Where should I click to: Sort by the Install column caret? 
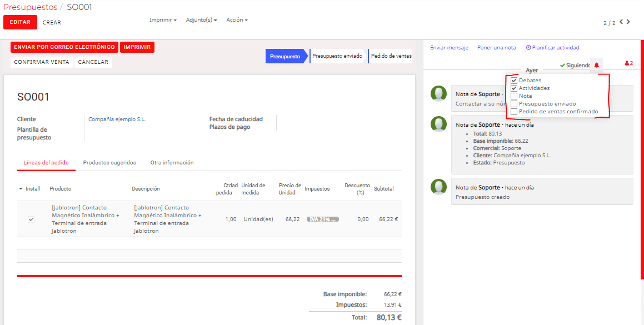(21, 189)
